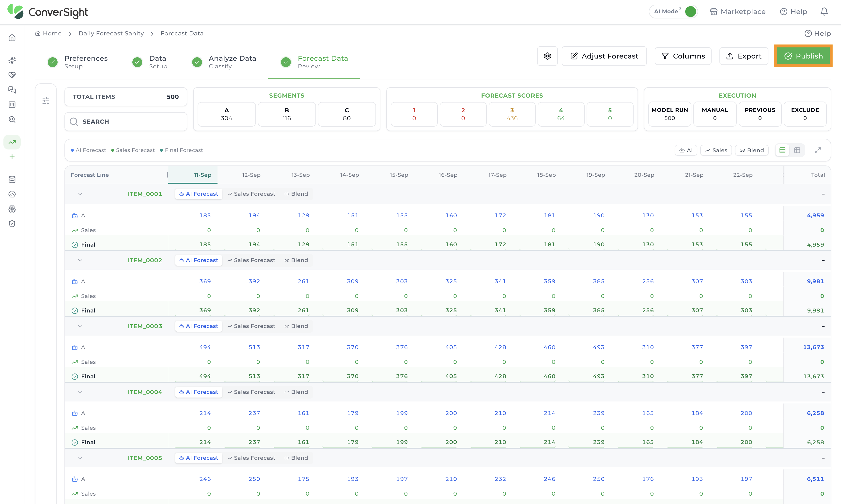Click the plus icon in sidebar
The width and height of the screenshot is (841, 504).
point(12,157)
